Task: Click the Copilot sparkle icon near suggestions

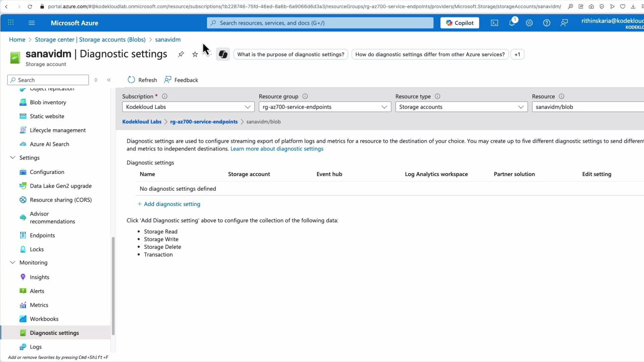Action: (x=223, y=54)
